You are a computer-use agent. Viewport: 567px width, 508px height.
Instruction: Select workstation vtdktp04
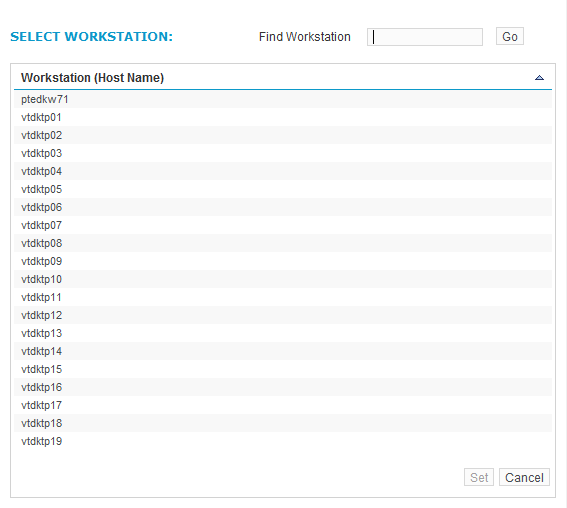[283, 171]
